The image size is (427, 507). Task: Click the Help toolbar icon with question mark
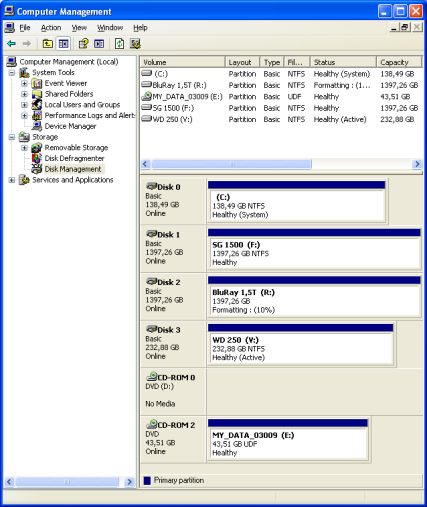pyautogui.click(x=83, y=44)
